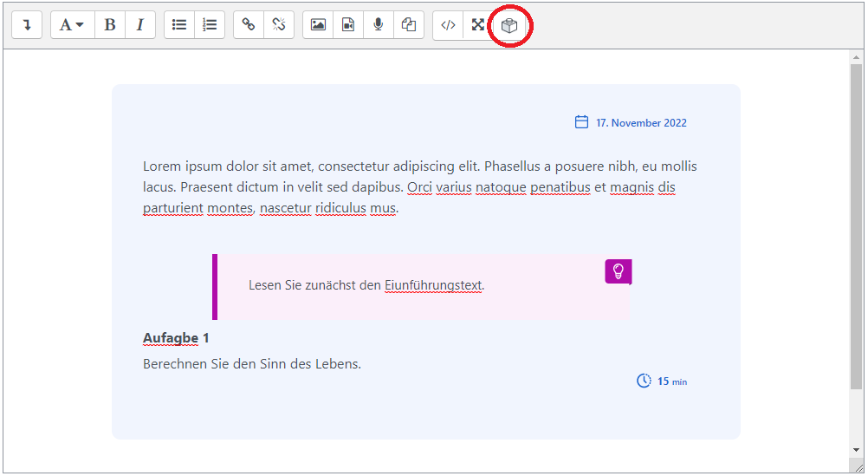This screenshot has width=868, height=476.
Task: Insert a hyperlink with the link icon
Action: [x=249, y=25]
